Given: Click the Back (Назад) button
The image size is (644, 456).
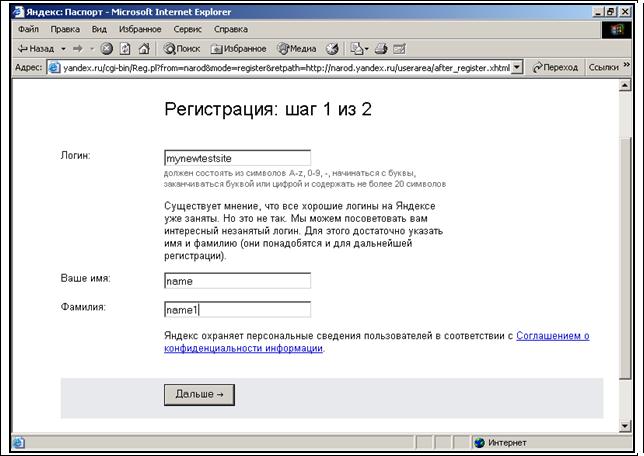Looking at the screenshot, I should tap(36, 49).
